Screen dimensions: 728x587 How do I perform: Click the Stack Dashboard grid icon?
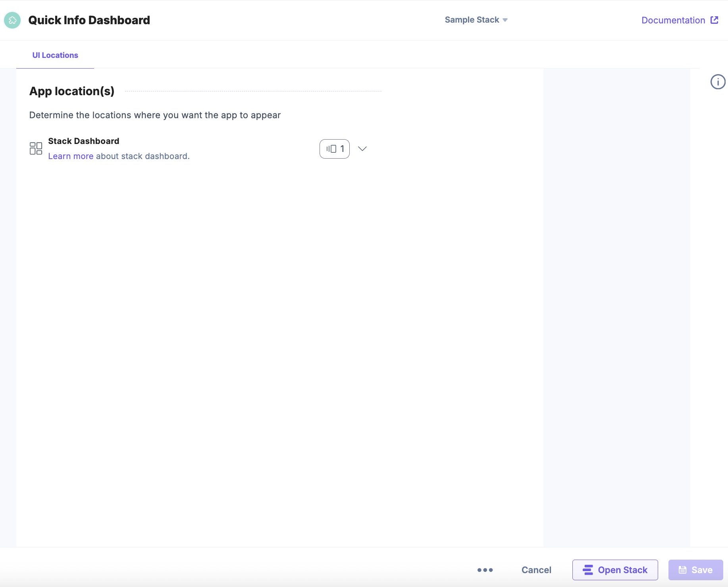pos(36,148)
